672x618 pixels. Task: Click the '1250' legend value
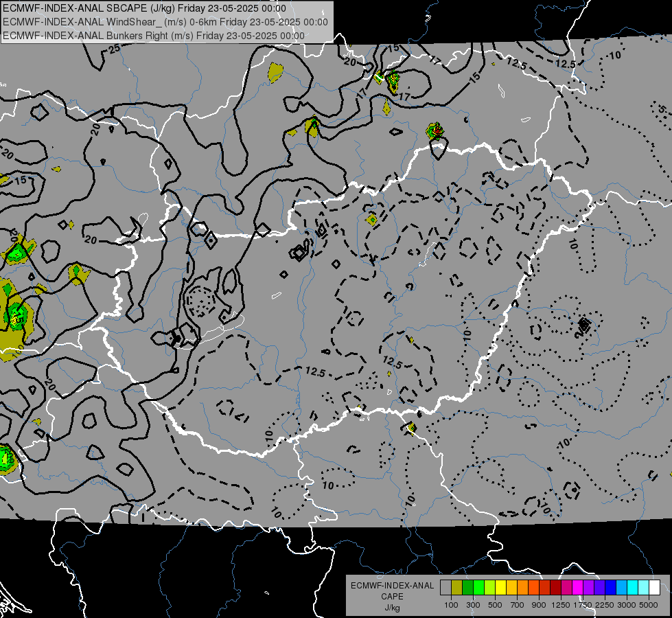click(561, 605)
